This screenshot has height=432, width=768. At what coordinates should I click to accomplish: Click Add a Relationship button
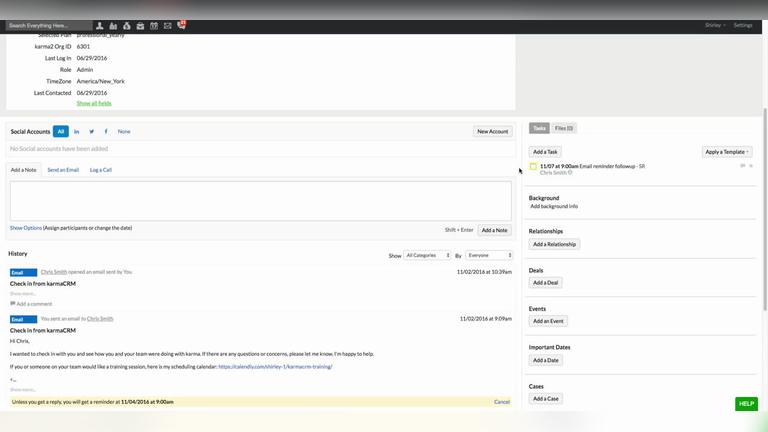(x=554, y=244)
